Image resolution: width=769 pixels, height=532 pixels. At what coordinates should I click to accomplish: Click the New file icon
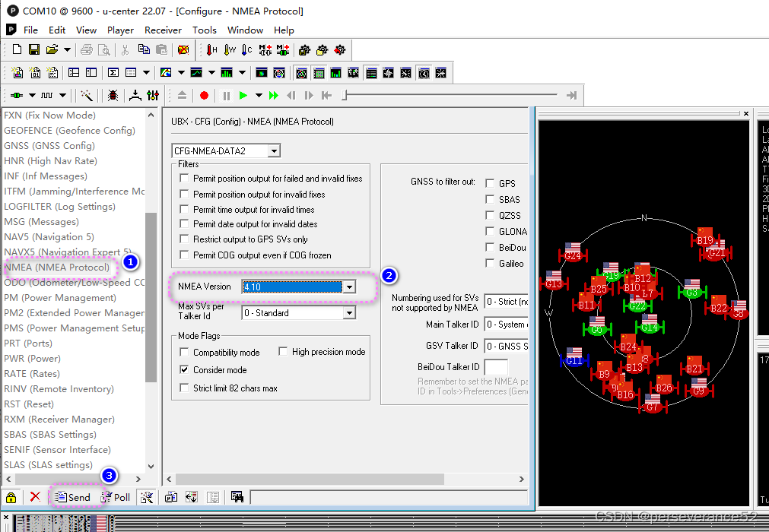tap(17, 49)
